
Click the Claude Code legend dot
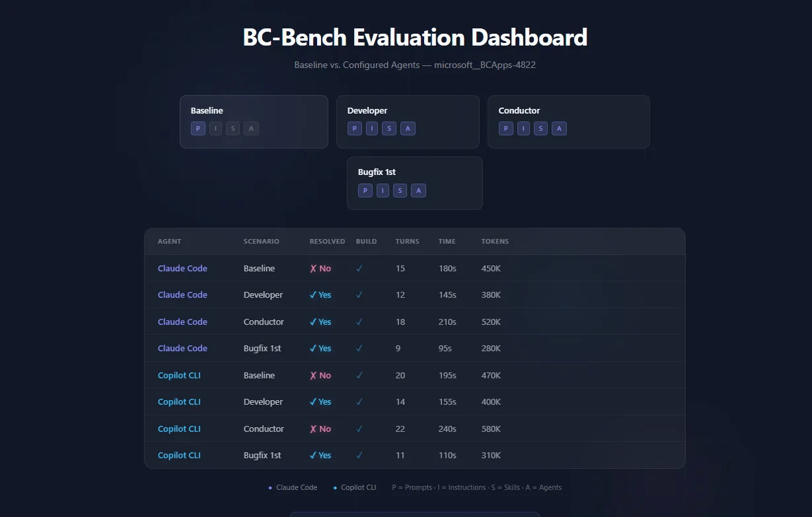(270, 488)
